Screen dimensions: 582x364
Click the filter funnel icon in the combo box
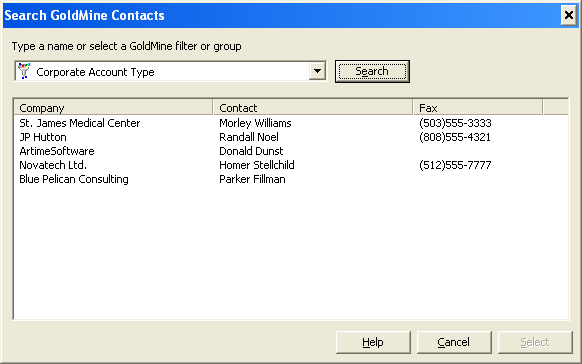(24, 71)
